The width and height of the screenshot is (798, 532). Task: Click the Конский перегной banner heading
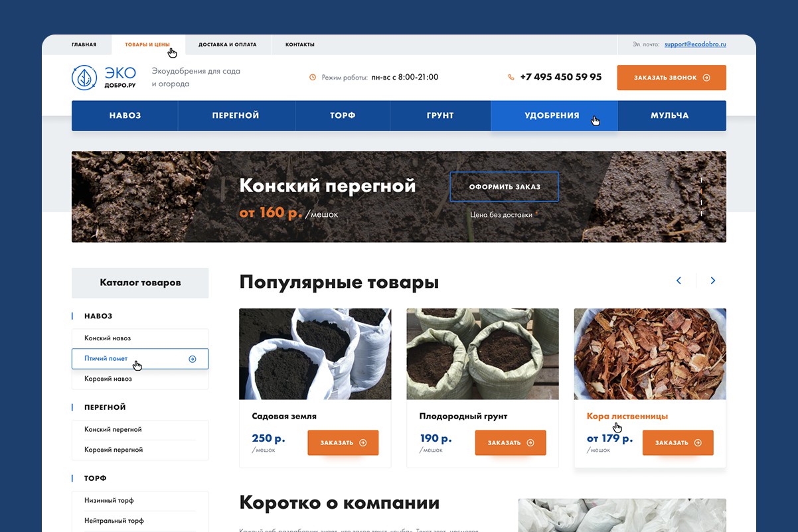click(x=327, y=185)
